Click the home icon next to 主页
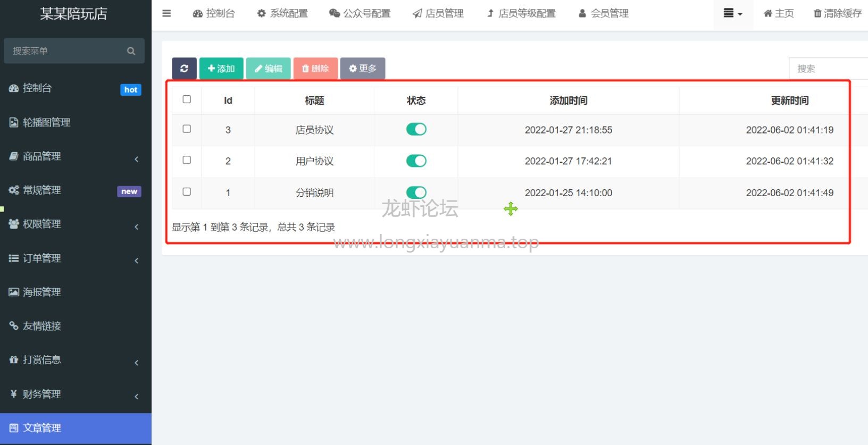Image resolution: width=868 pixels, height=445 pixels. tap(768, 13)
